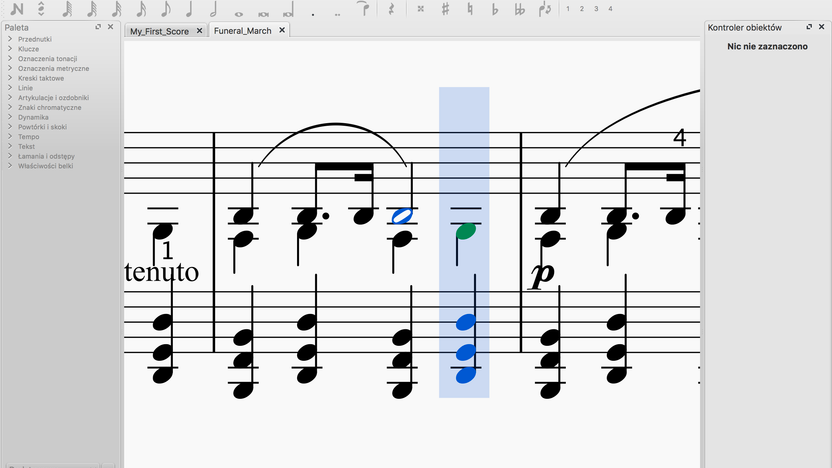Image resolution: width=832 pixels, height=468 pixels.
Task: Switch to Funeral_March tab
Action: [x=242, y=31]
